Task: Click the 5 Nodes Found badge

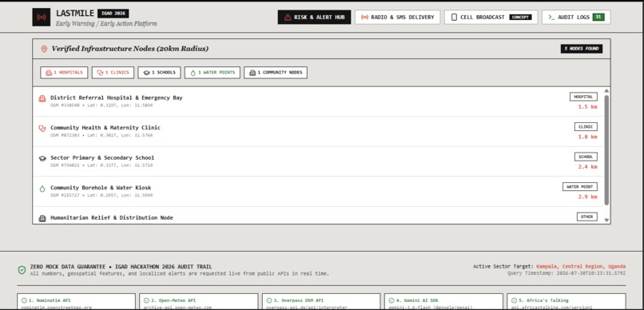Action: (x=582, y=49)
